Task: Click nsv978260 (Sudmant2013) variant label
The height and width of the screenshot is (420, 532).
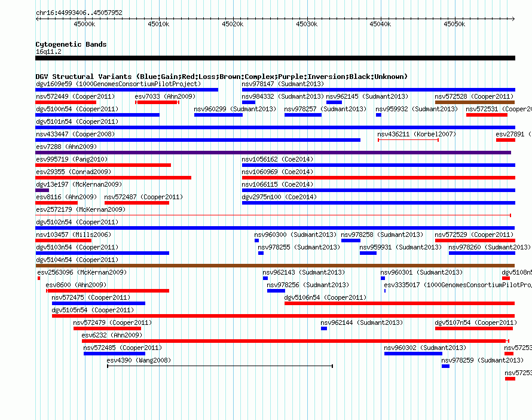Action: (x=489, y=247)
